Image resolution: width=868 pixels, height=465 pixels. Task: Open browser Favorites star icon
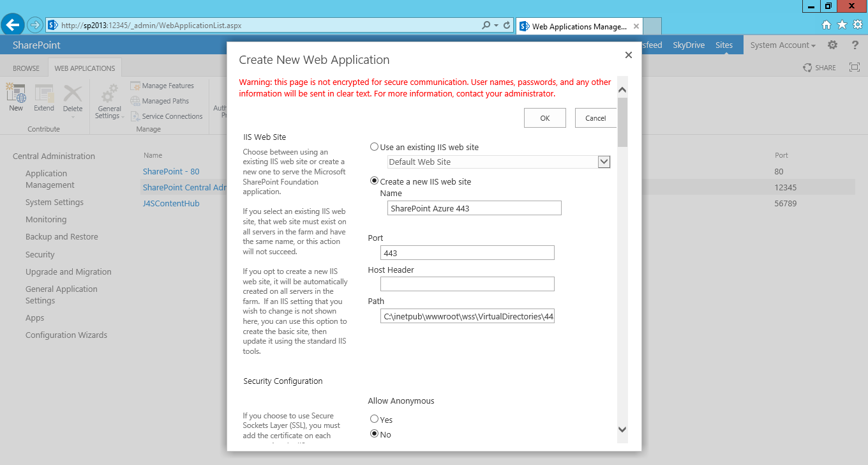tap(842, 25)
